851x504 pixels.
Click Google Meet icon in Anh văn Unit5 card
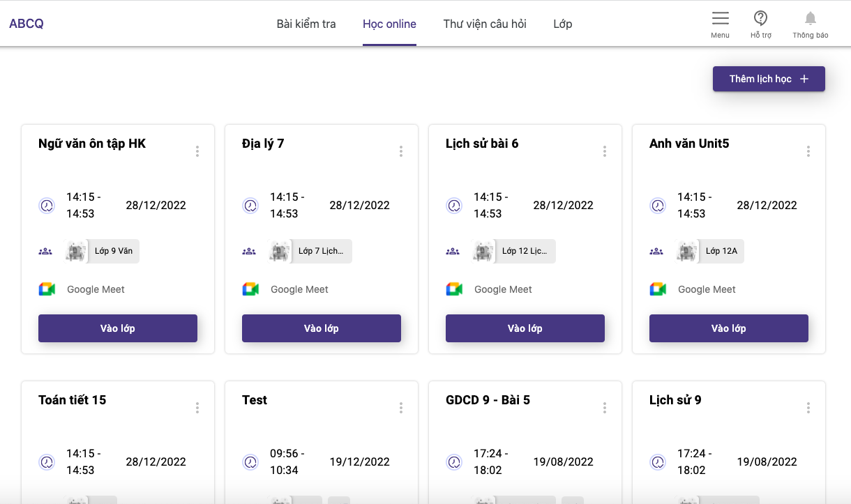pos(658,289)
